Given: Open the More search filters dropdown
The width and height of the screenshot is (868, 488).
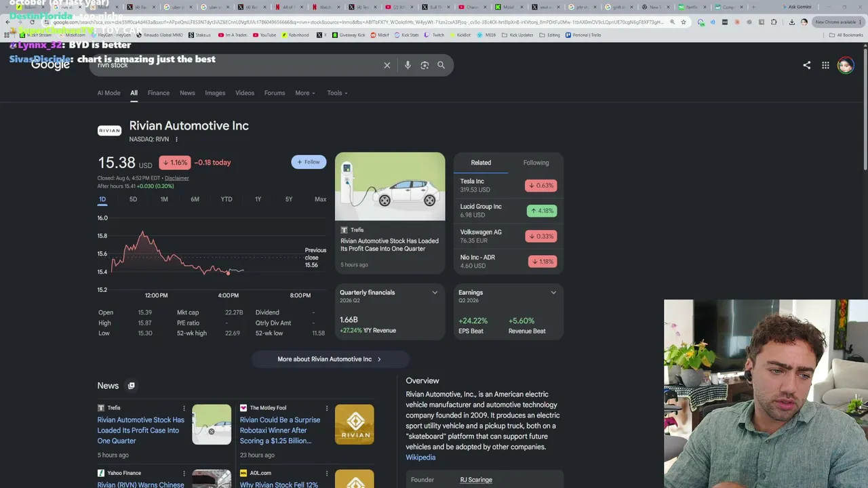Looking at the screenshot, I should click(x=305, y=93).
